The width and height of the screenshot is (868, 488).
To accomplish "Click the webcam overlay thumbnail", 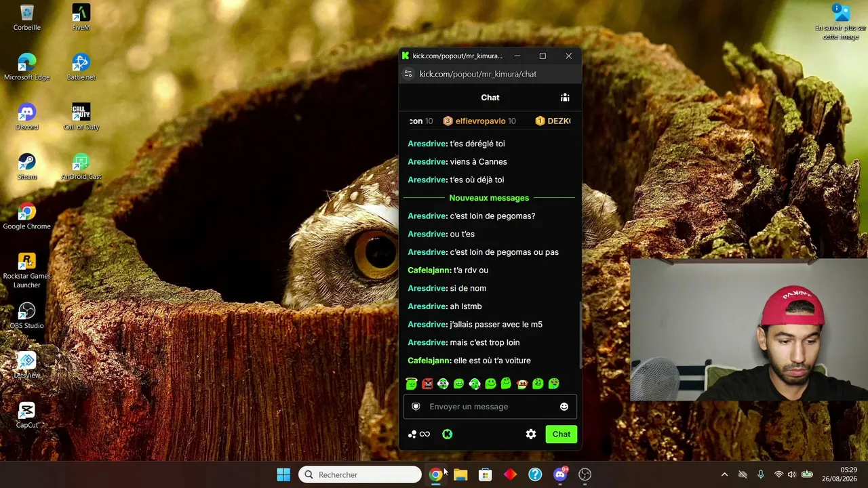I will point(749,329).
